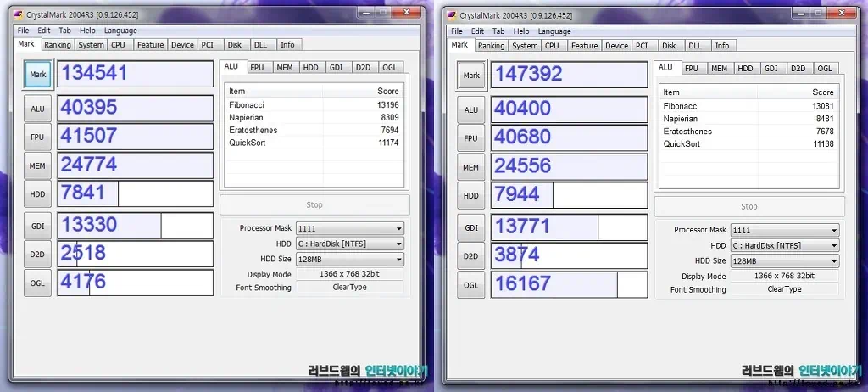Open Help menu in right window
The width and height of the screenshot is (868, 392).
click(521, 31)
